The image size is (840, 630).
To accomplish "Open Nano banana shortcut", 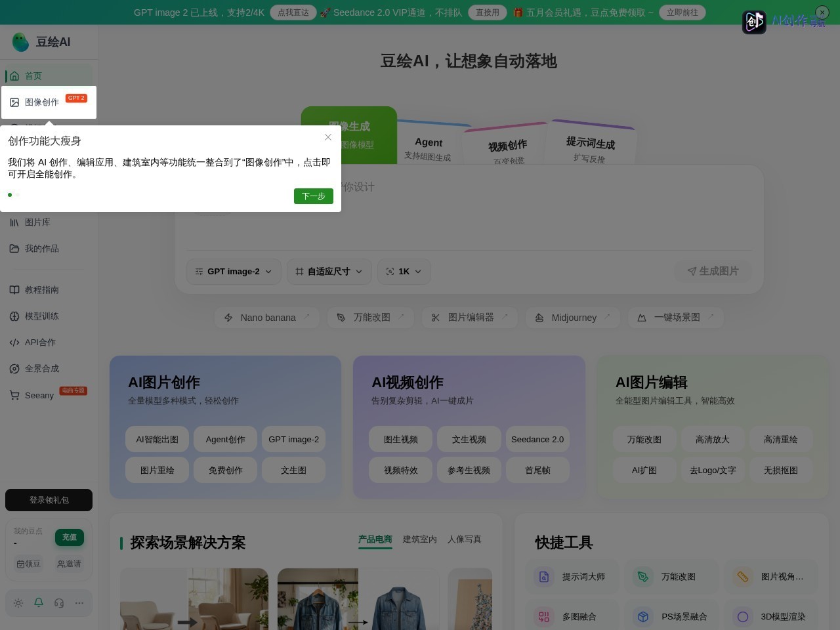I will tap(266, 318).
